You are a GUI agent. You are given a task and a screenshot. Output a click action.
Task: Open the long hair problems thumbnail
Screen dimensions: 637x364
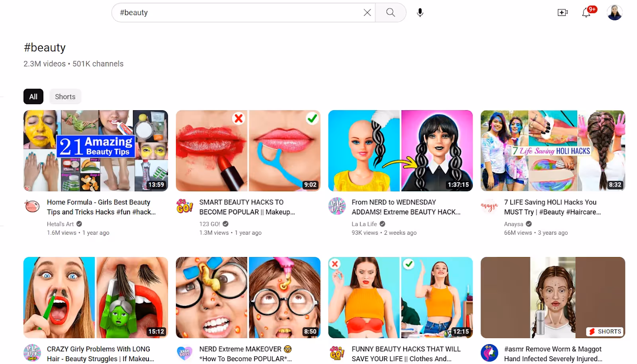[96, 298]
